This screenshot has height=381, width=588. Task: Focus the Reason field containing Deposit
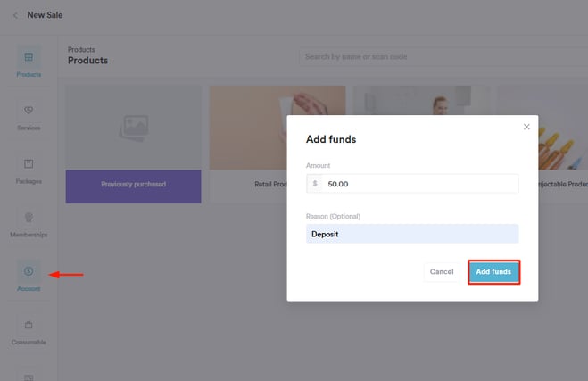[x=412, y=234]
